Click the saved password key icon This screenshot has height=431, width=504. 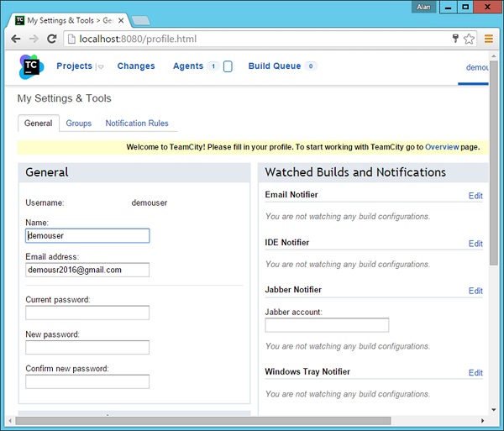[454, 39]
